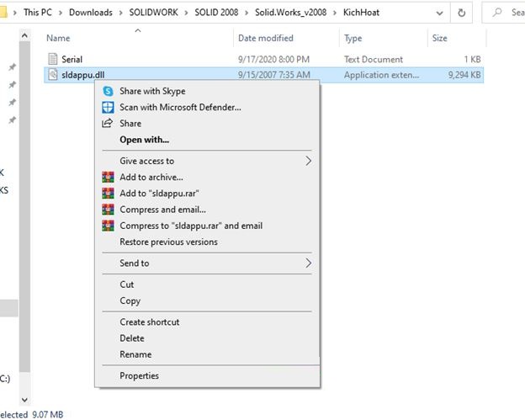Expand chevron after This PC in breadcrumb
This screenshot has height=420, width=525.
[61, 13]
